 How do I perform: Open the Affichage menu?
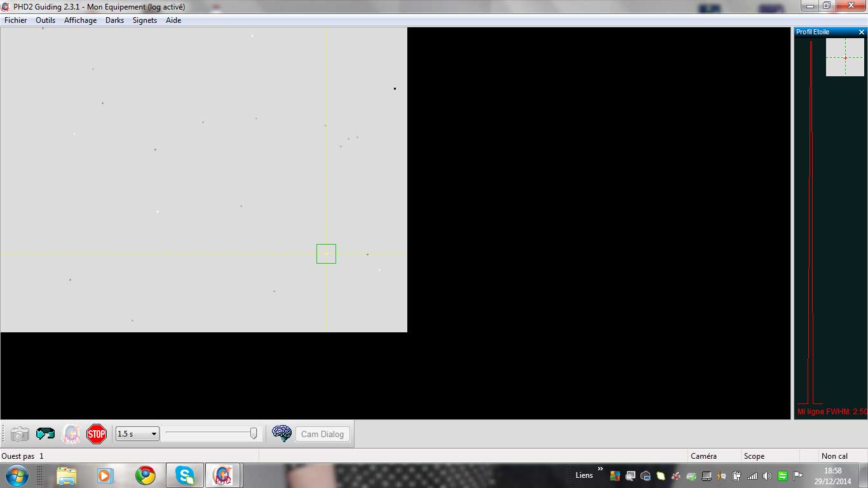(x=81, y=20)
